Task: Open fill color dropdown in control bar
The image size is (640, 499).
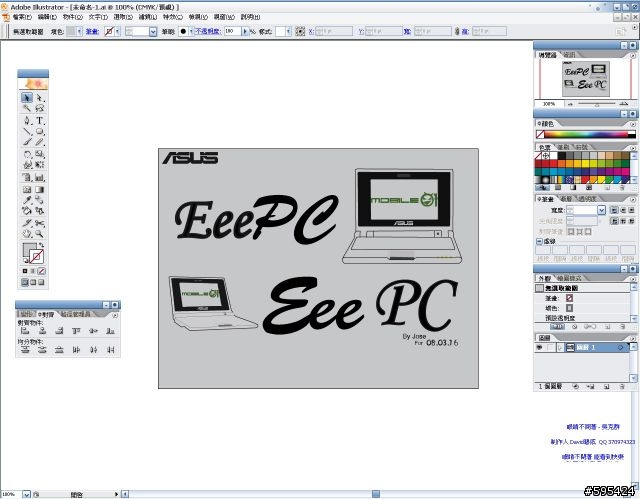Action: pos(79,31)
